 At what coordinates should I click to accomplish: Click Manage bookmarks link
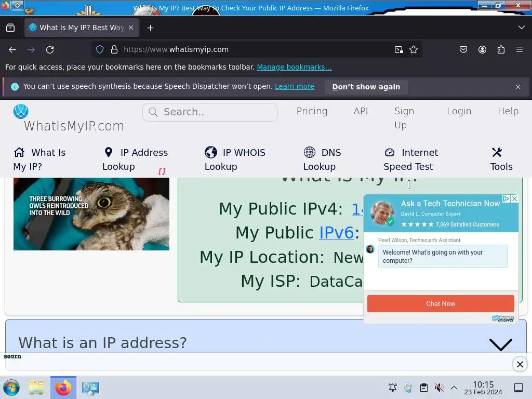(x=294, y=67)
